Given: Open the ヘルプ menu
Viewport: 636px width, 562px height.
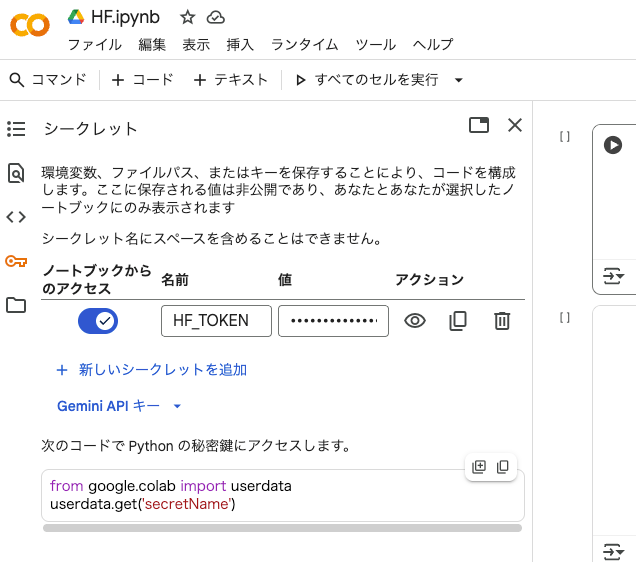Looking at the screenshot, I should tap(433, 45).
